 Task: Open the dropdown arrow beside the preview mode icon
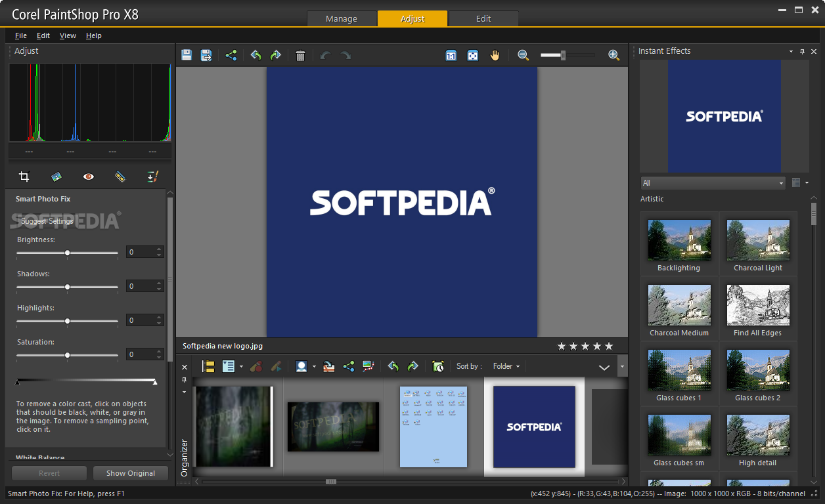point(241,367)
